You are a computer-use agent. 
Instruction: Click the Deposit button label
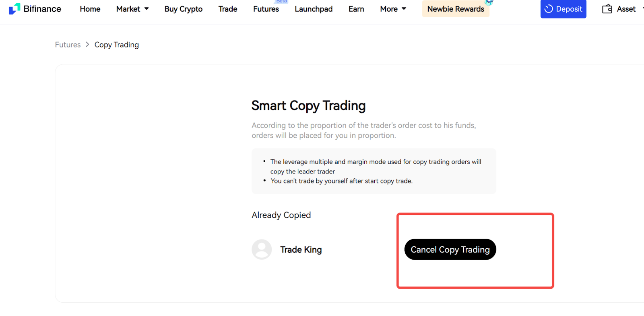tap(569, 9)
